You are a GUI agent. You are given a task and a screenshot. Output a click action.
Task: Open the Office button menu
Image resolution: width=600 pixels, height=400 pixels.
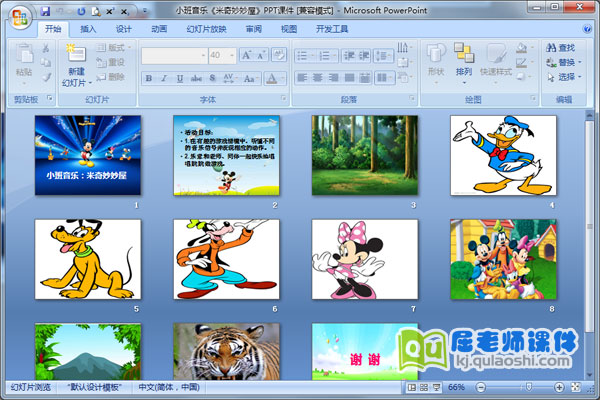tap(19, 18)
